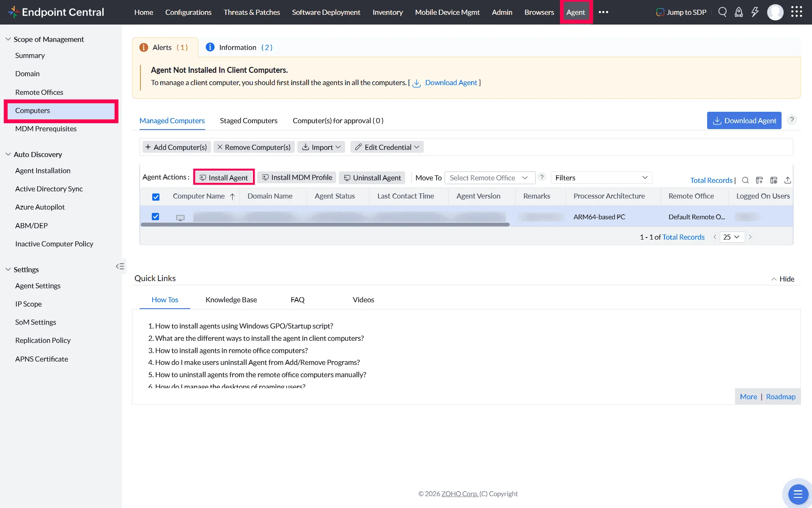Open Agent Settings in sidebar
Screen dimensions: 812x508
click(x=38, y=286)
